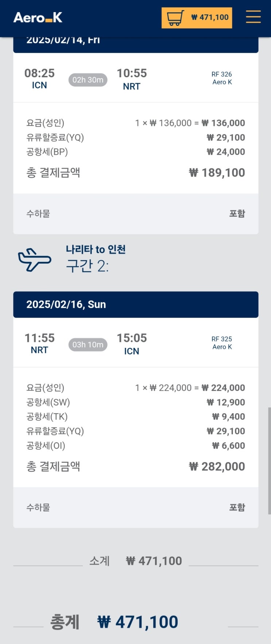The image size is (271, 644).
Task: Click the Aero K logo
Action: coord(38,17)
